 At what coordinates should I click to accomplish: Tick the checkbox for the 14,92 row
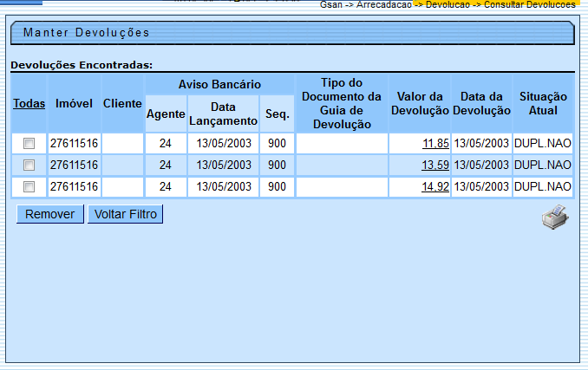pyautogui.click(x=29, y=186)
